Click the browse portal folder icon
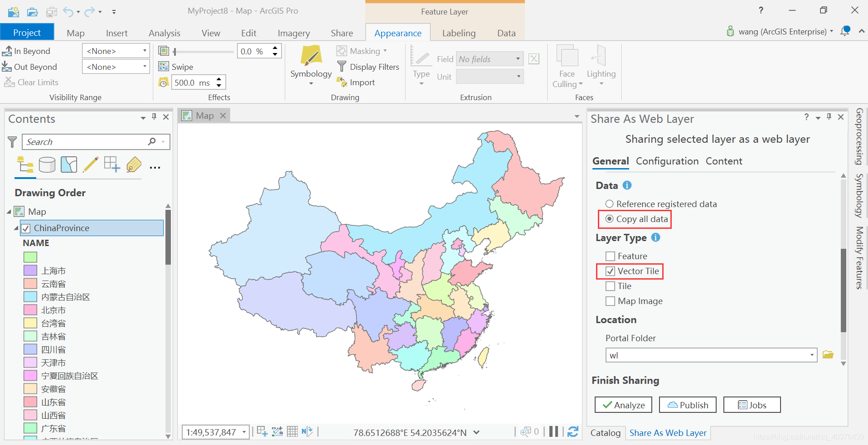The height and width of the screenshot is (445, 868). [828, 355]
